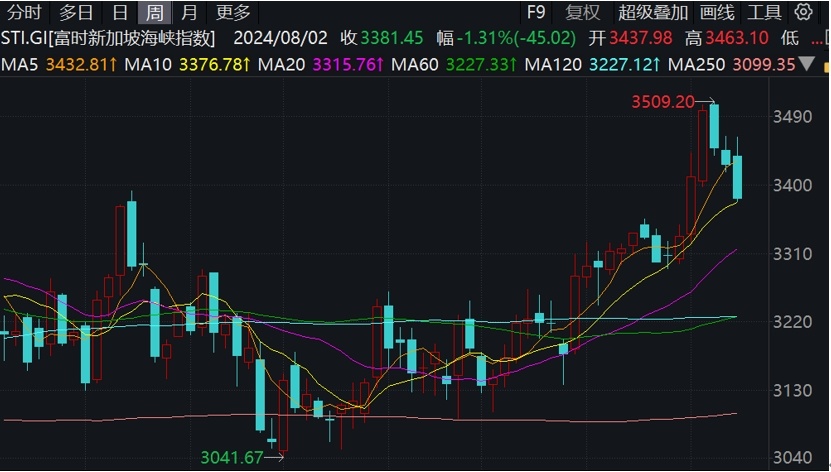Click the F9 button

pyautogui.click(x=536, y=12)
